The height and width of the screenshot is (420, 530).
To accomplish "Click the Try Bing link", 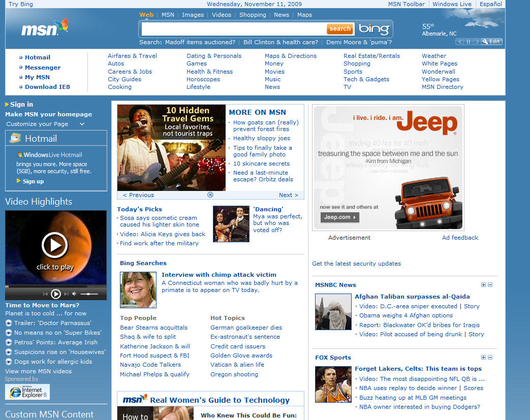I will pos(21,4).
